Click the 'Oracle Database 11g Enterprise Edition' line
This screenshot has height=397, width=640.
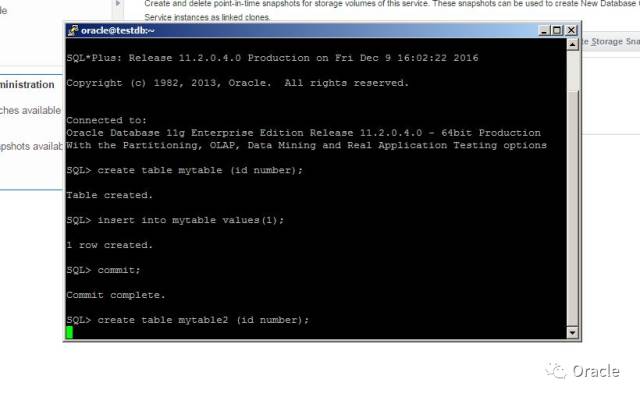pos(303,133)
